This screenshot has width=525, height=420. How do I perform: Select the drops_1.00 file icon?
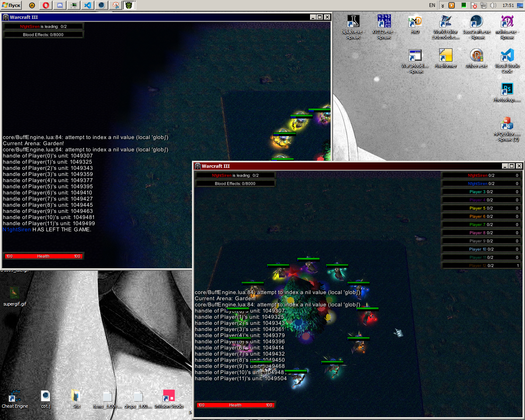click(x=138, y=399)
